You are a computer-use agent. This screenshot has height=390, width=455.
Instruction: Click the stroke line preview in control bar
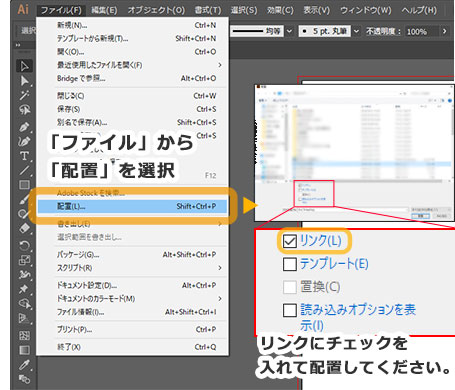[248, 31]
